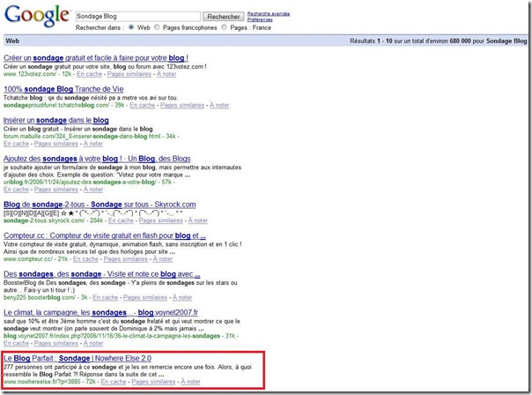The height and width of the screenshot is (395, 532).
Task: Click the Web tab label in results bar
Action: 12,41
